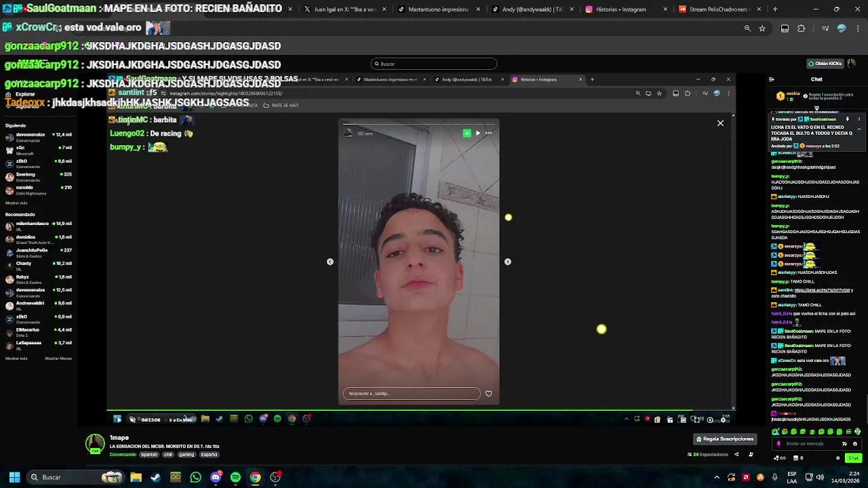This screenshot has height=488, width=868.
Task: Open ElMacarius recommended channel
Action: (39, 332)
